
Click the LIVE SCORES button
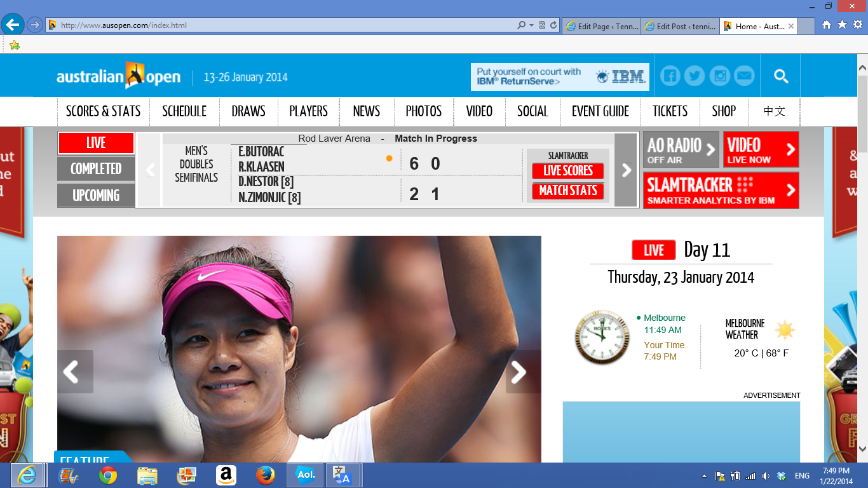click(568, 171)
